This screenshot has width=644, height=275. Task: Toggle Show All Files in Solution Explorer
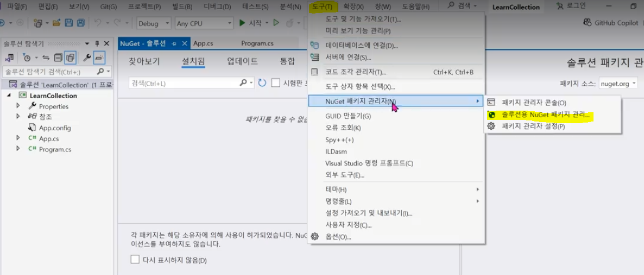pyautogui.click(x=70, y=57)
